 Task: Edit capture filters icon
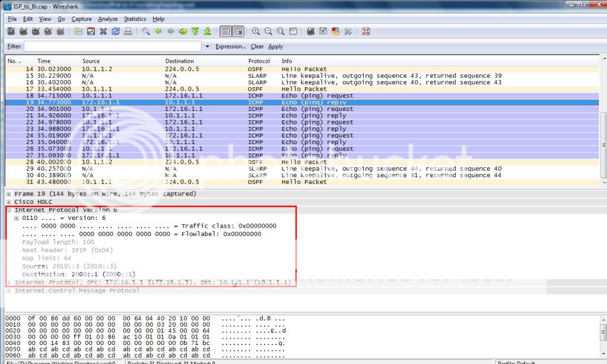pos(311,31)
